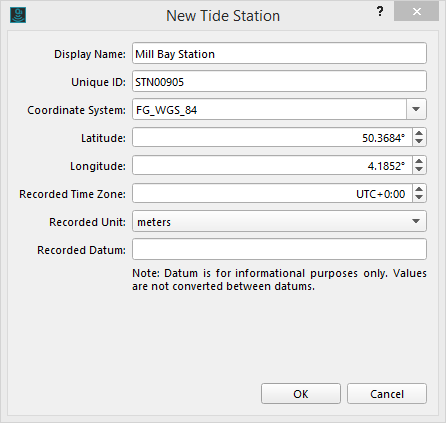Click the UTC+0:00 time zone field
Viewport: 446px width, 423px height.
[x=273, y=193]
